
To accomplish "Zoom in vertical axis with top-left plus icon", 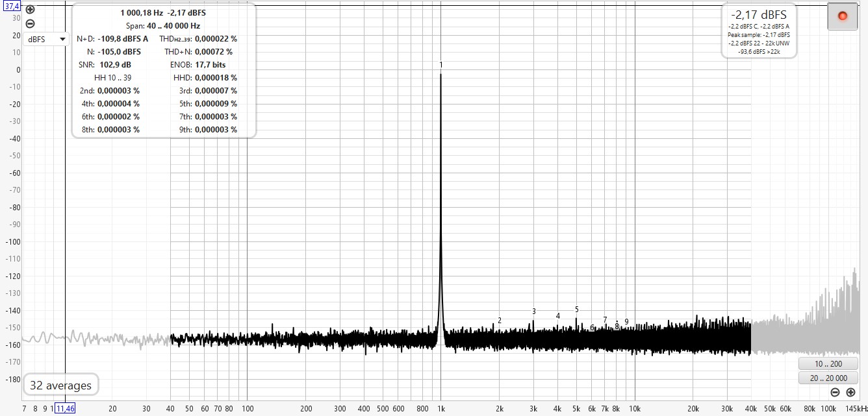I will [x=31, y=10].
